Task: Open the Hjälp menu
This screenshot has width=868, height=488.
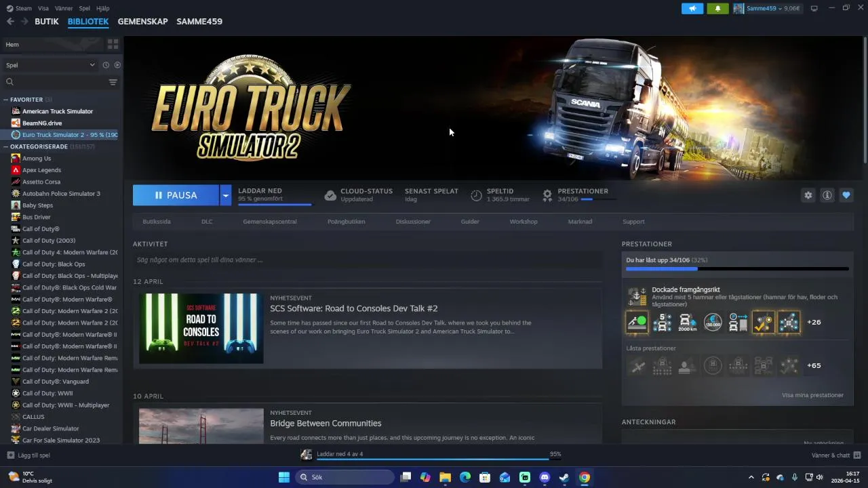Action: point(103,8)
